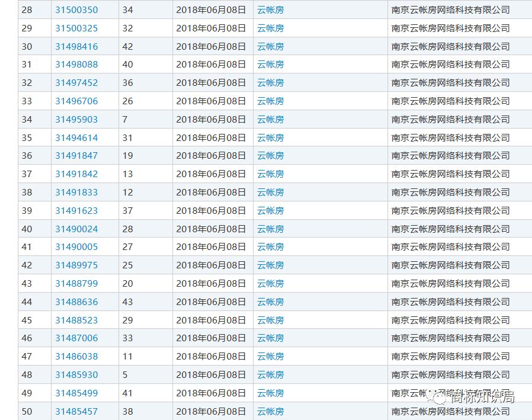
Task: View registration number 31490024
Action: (x=76, y=229)
